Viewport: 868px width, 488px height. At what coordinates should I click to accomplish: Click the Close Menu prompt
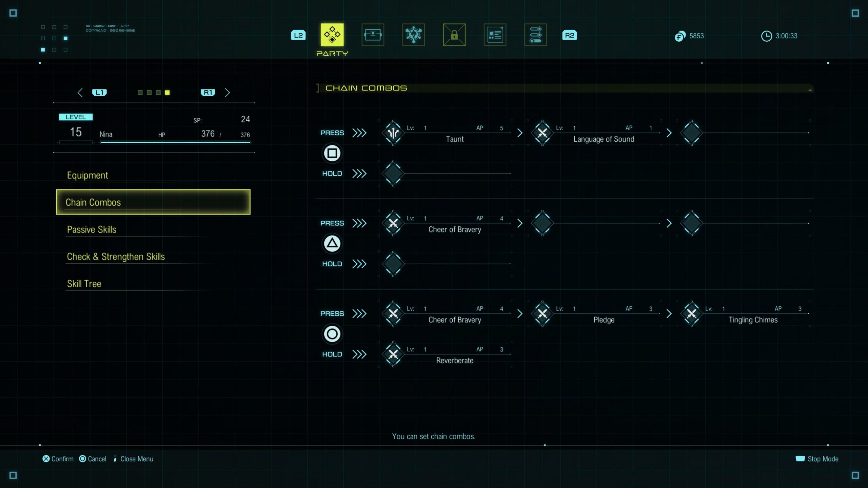tap(133, 459)
